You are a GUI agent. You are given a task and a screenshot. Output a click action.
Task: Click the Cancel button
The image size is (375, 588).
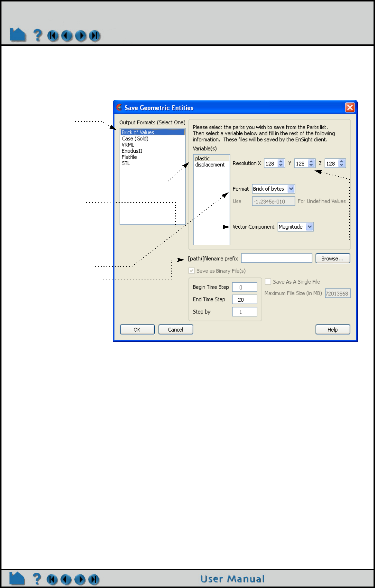(176, 330)
